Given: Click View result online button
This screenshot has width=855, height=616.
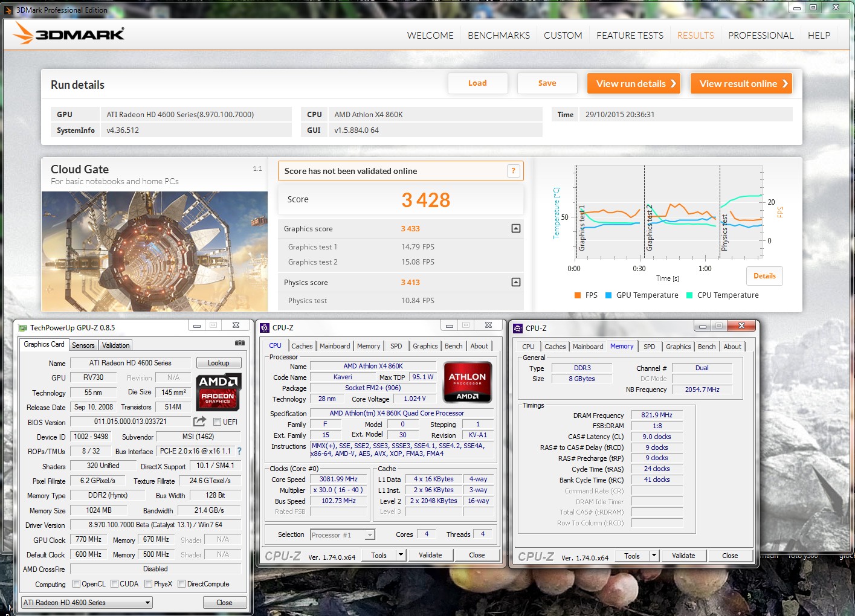Looking at the screenshot, I should pyautogui.click(x=741, y=83).
